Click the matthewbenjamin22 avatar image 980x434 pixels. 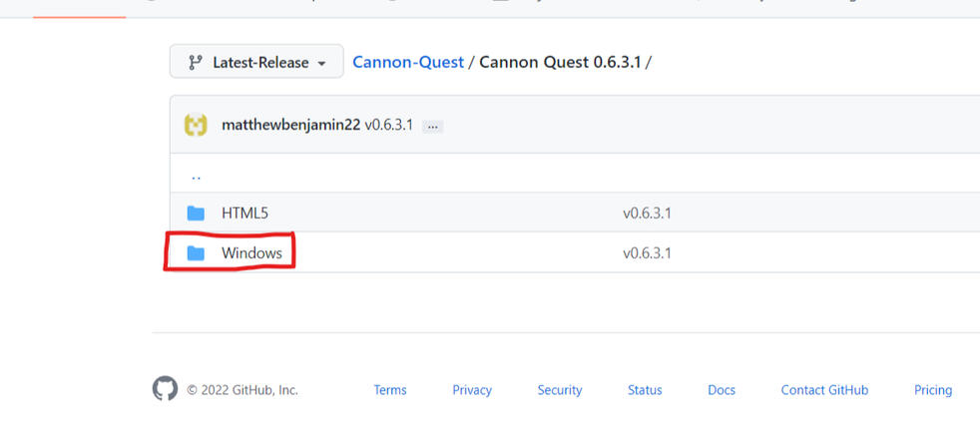196,126
